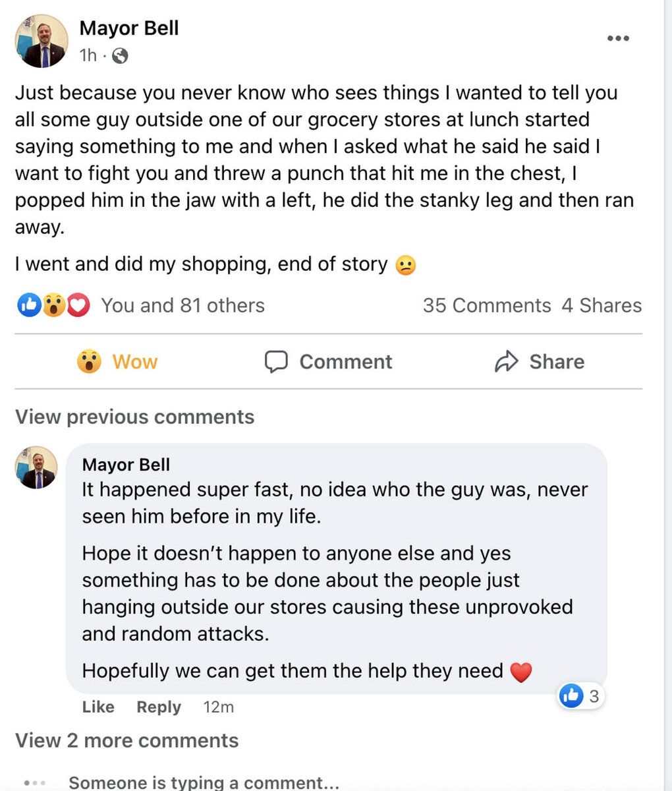Click the like badge on Mayor Bell's comment
The width and height of the screenshot is (672, 791).
click(580, 696)
